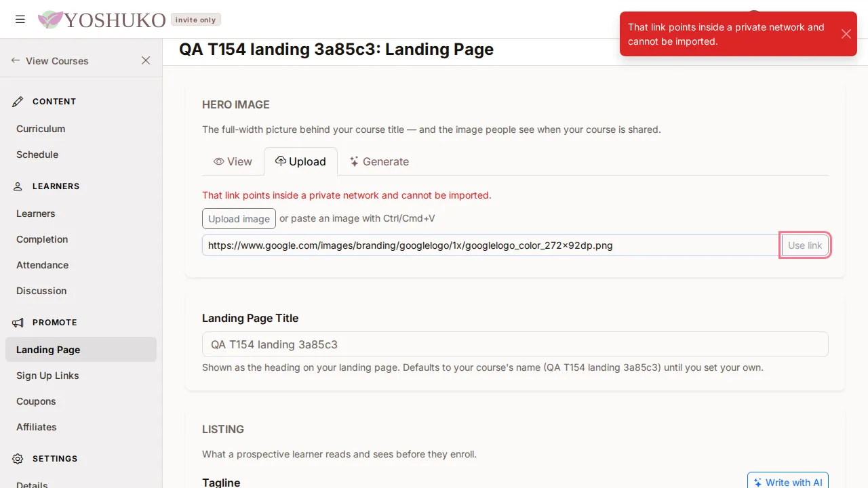
Task: Click the inline red private network error
Action: coord(347,195)
